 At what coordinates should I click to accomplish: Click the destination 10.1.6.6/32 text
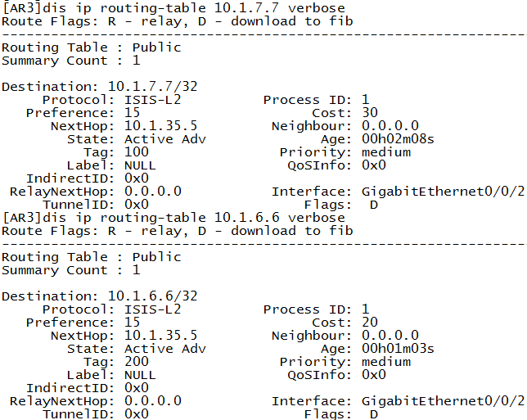(152, 296)
